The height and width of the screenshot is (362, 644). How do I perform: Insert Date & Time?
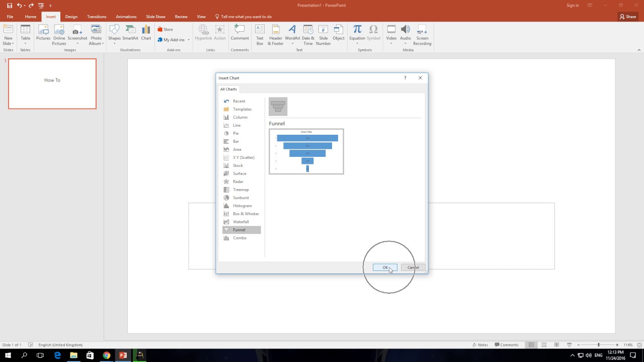coord(308,34)
